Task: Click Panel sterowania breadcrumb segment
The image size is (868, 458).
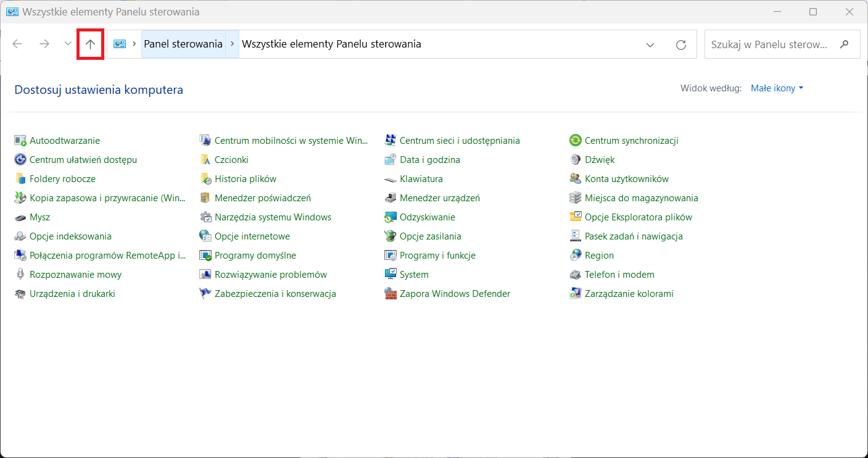Action: pos(183,44)
